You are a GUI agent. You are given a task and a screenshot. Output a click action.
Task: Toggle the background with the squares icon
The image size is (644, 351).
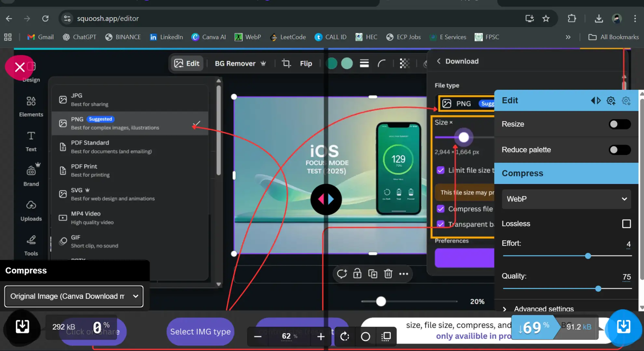click(386, 336)
